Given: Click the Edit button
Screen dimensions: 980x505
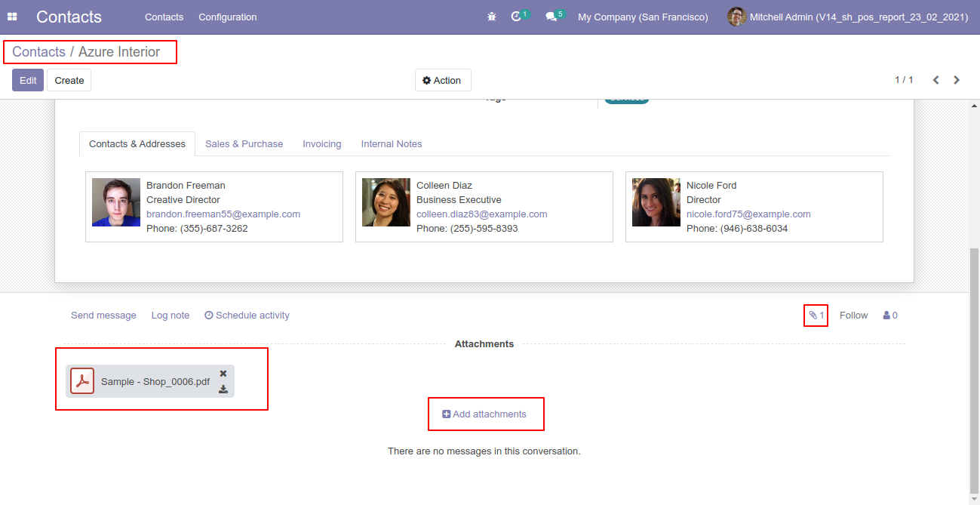Looking at the screenshot, I should [x=28, y=80].
